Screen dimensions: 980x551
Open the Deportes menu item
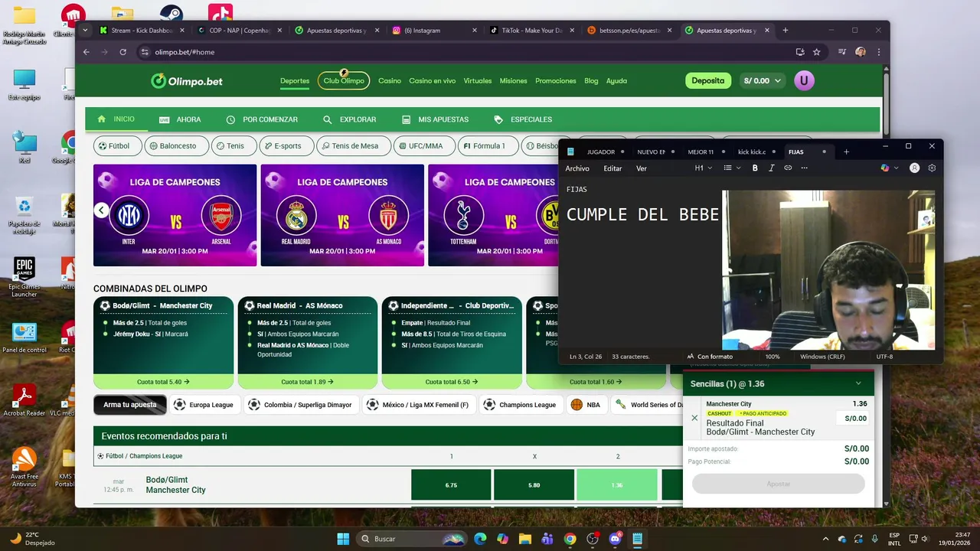pos(295,80)
